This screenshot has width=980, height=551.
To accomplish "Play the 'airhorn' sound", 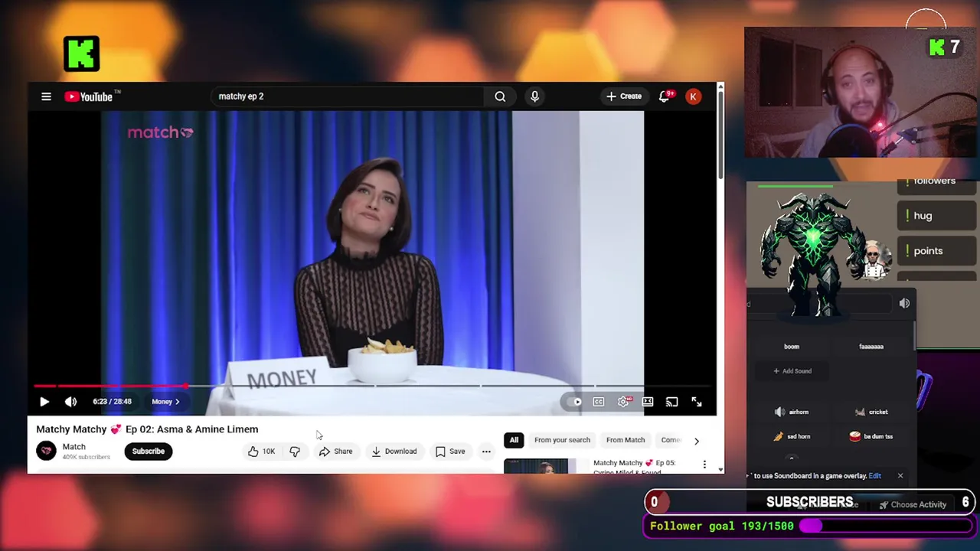I will pos(792,412).
